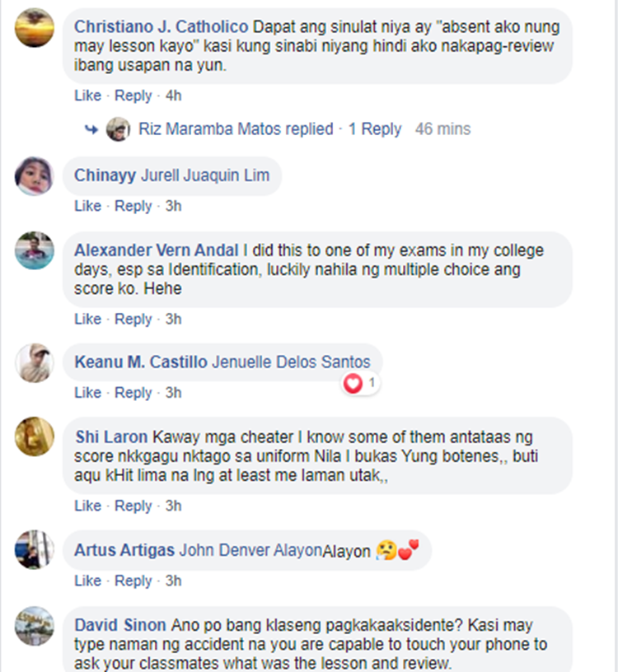Click Alexander Vern Andal's avatar
This screenshot has width=618, height=672.
[x=35, y=250]
